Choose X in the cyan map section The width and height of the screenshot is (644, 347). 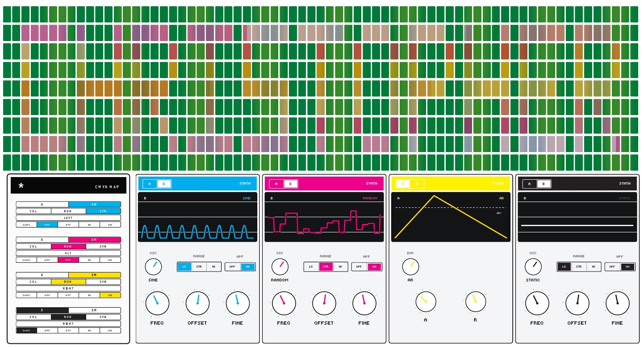(x=42, y=204)
